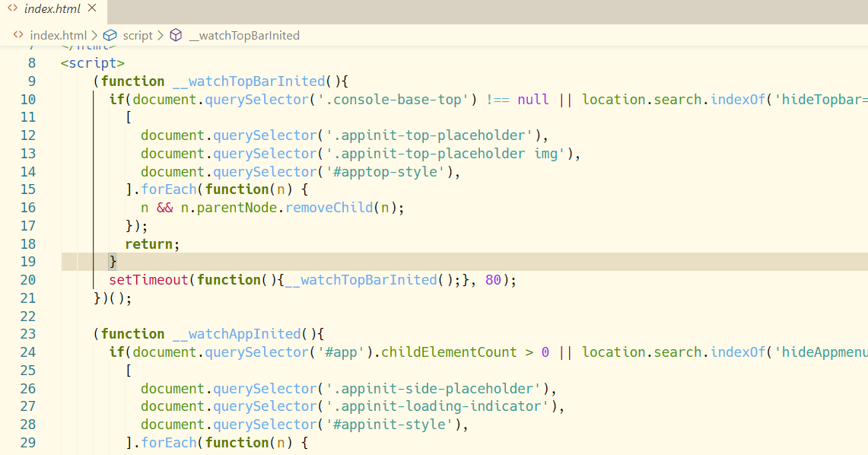The height and width of the screenshot is (455, 868).
Task: Select the index.html editor tab
Action: (x=53, y=11)
